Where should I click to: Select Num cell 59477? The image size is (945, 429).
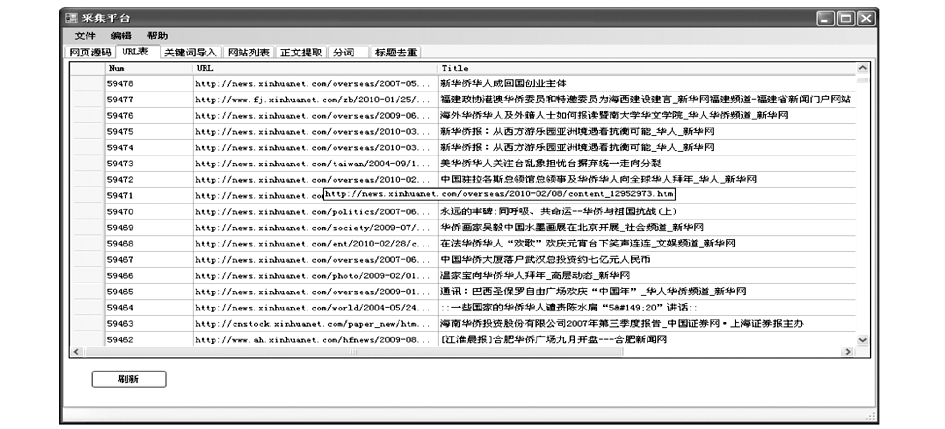(149, 99)
